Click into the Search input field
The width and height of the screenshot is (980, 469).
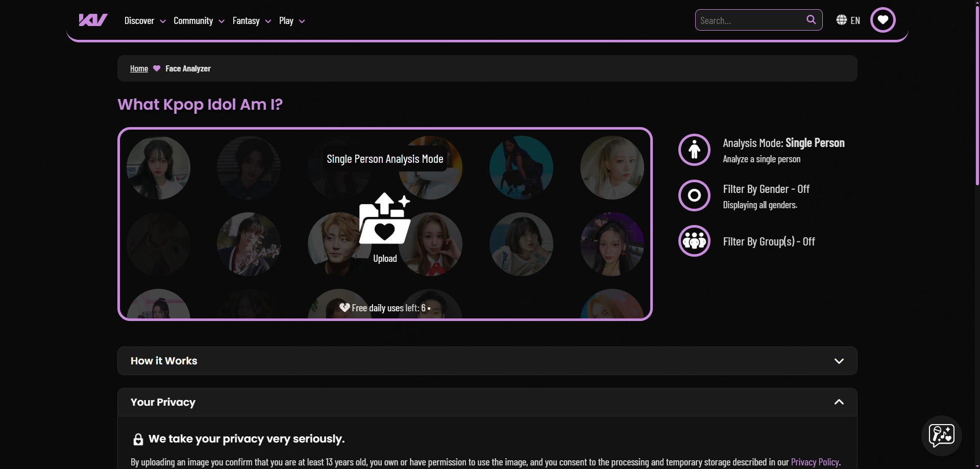tap(749, 20)
